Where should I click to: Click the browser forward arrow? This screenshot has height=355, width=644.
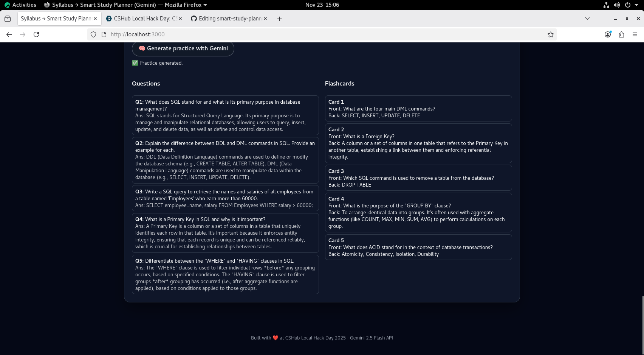tap(23, 34)
